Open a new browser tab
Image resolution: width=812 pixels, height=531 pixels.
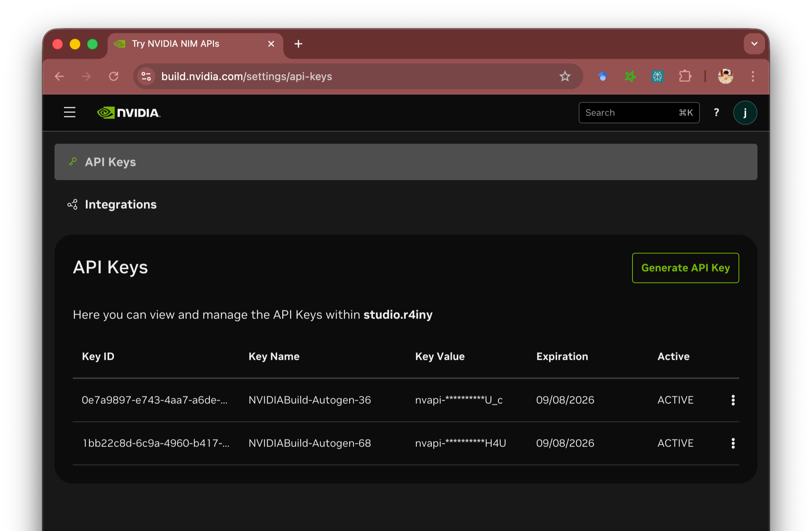click(298, 44)
